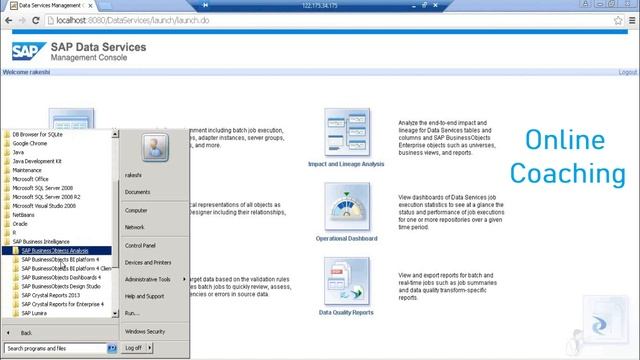The image size is (640, 360).
Task: Click the SAP logo
Action: point(28,51)
